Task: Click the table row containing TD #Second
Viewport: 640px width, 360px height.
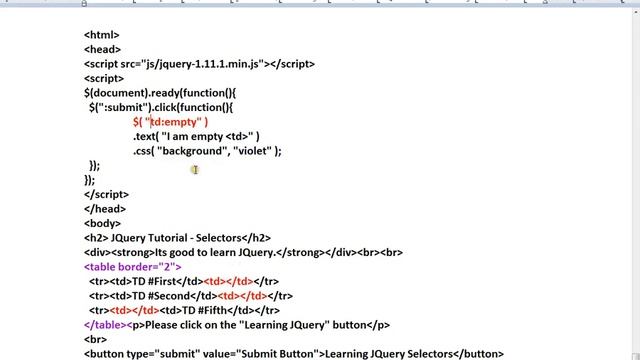Action: click(x=191, y=296)
